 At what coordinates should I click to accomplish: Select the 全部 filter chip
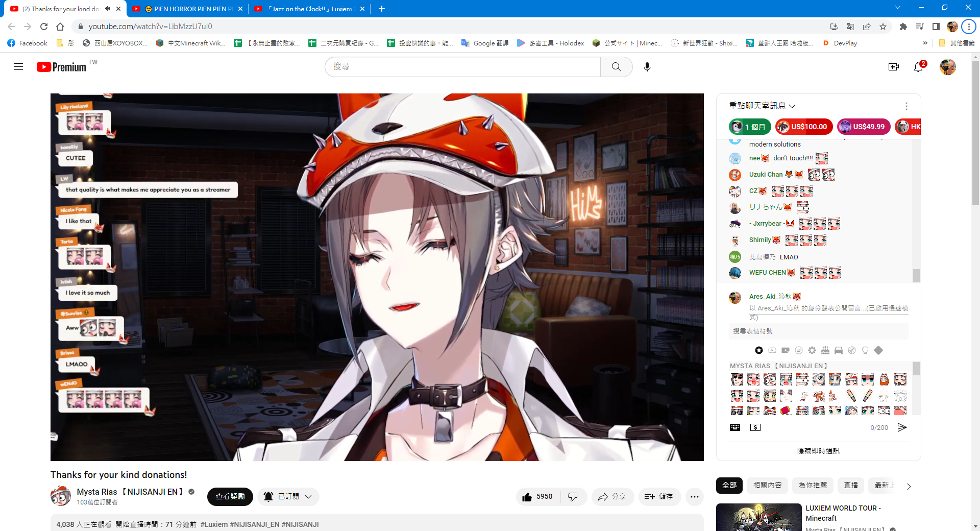729,485
